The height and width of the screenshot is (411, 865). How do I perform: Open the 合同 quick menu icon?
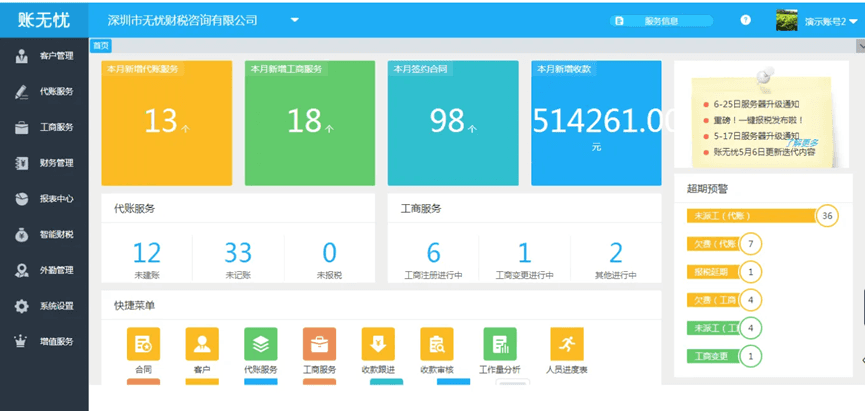143,344
